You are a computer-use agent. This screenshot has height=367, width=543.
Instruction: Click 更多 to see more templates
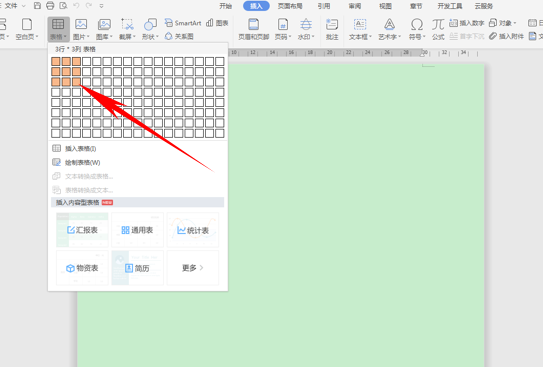pos(193,268)
